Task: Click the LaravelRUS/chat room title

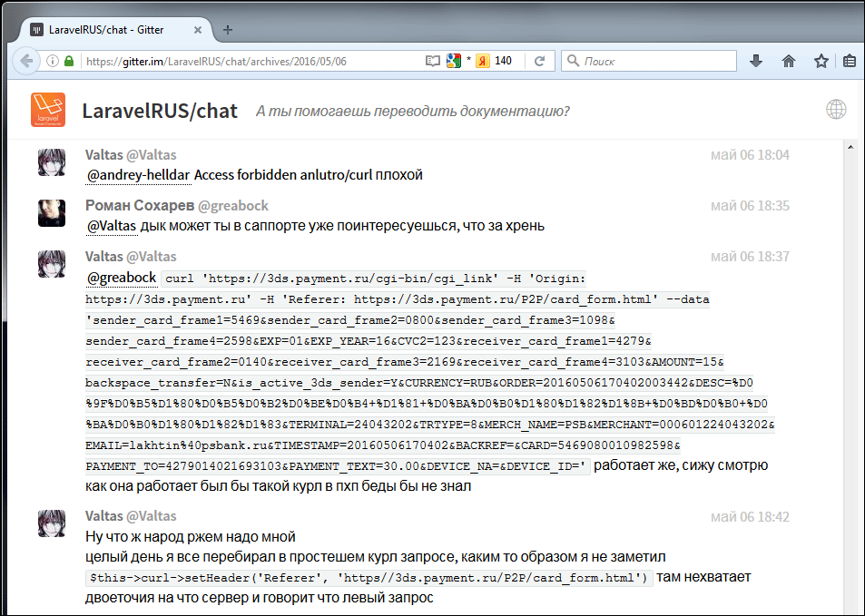Action: [160, 111]
